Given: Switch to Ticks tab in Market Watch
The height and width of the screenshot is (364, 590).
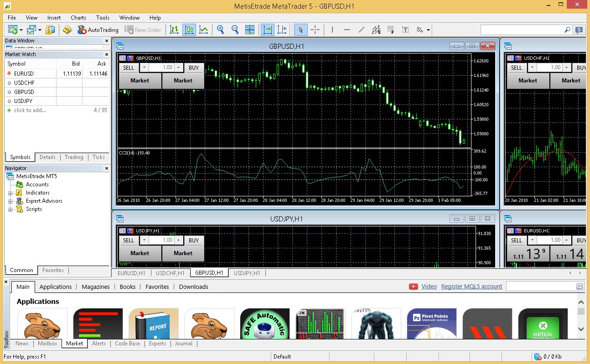Looking at the screenshot, I should (98, 157).
